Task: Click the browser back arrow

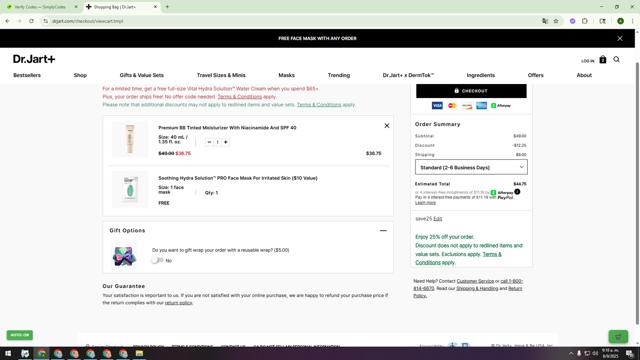Action: tap(8, 21)
